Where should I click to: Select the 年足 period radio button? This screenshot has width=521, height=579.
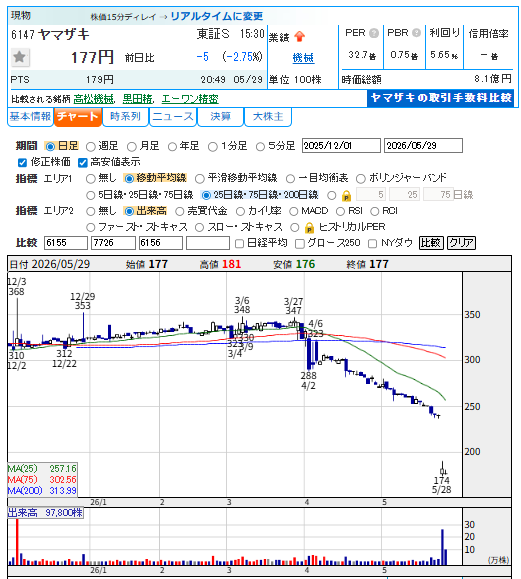click(172, 147)
